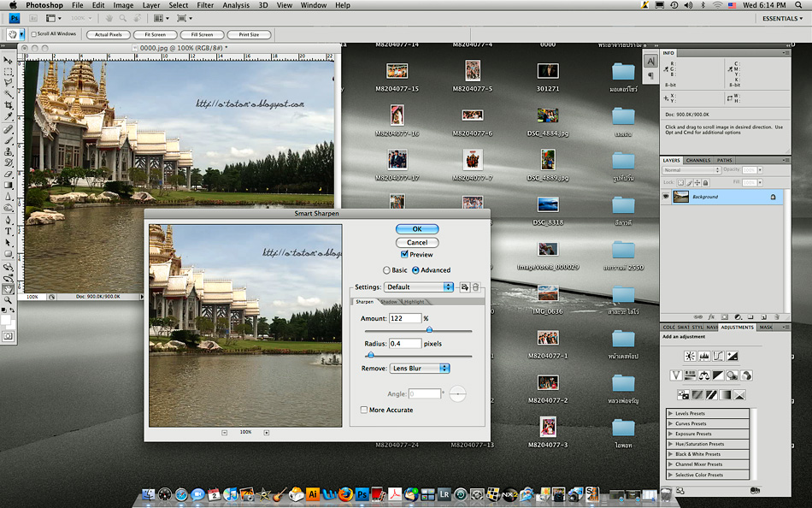This screenshot has width=812, height=508.
Task: Open the Remove Lens Blur dropdown
Action: 419,369
